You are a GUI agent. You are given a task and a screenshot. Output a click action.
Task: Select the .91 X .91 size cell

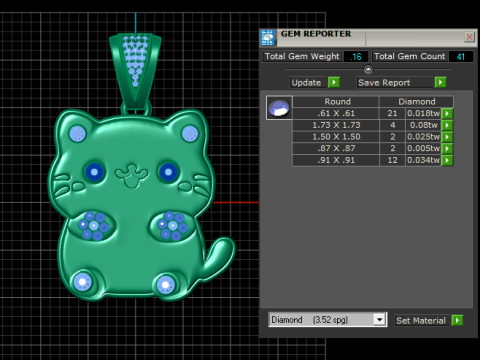pyautogui.click(x=336, y=160)
